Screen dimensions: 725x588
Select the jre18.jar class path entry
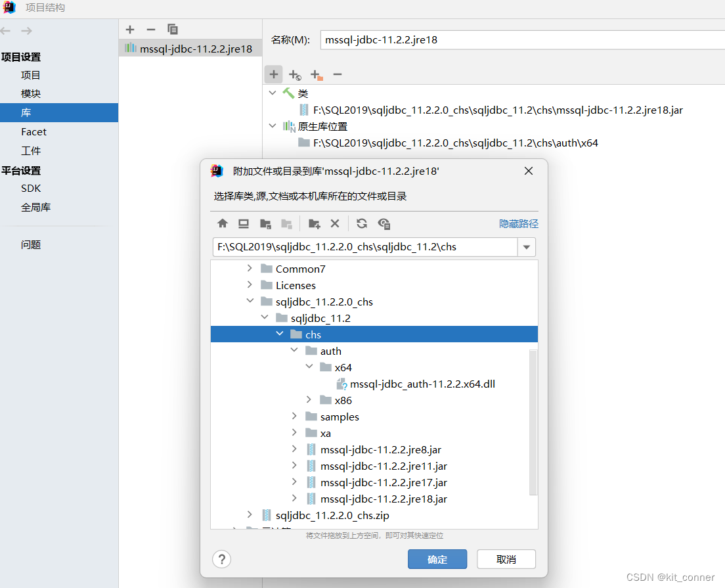[x=498, y=110]
